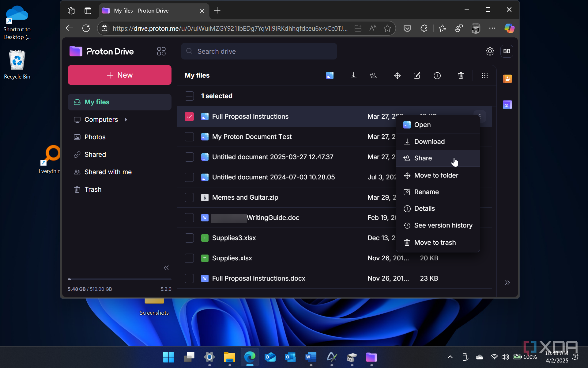Click the Details info icon in the toolbar
The width and height of the screenshot is (588, 368).
[x=437, y=75]
